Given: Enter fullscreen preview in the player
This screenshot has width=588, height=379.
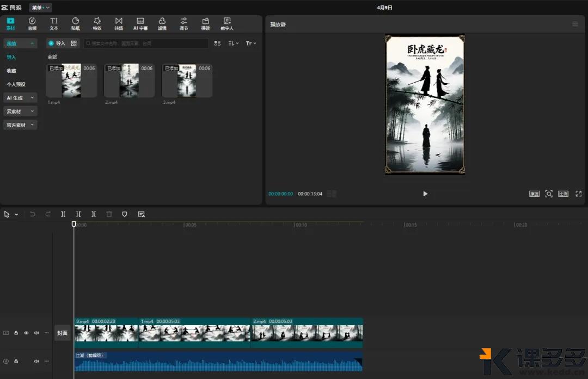Looking at the screenshot, I should tap(578, 194).
